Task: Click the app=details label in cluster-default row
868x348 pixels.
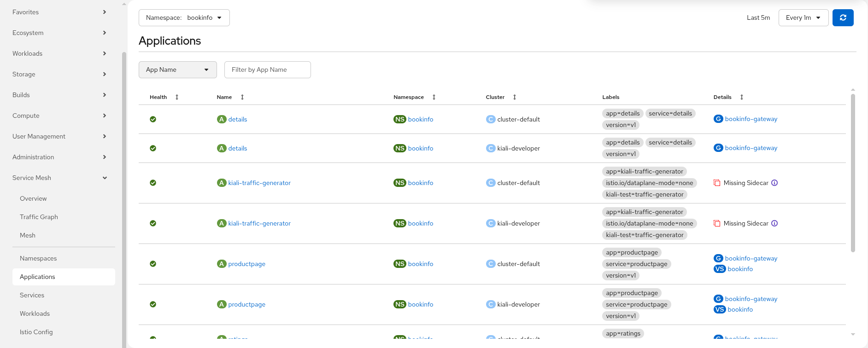Action: (623, 113)
